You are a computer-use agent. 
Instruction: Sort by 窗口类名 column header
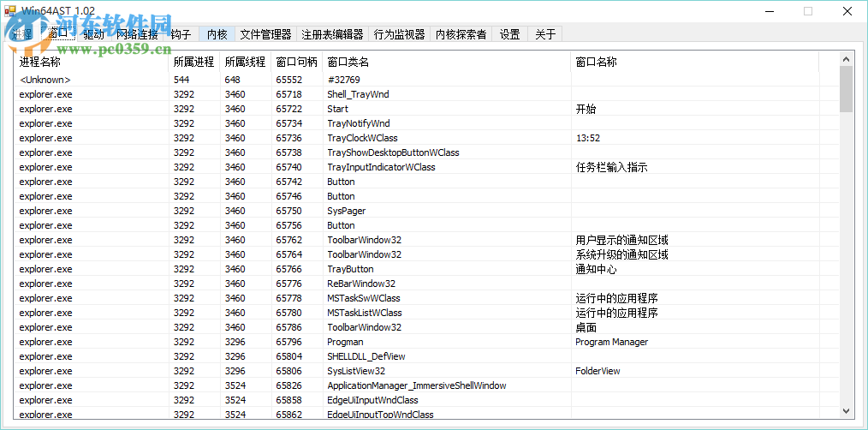[447, 62]
